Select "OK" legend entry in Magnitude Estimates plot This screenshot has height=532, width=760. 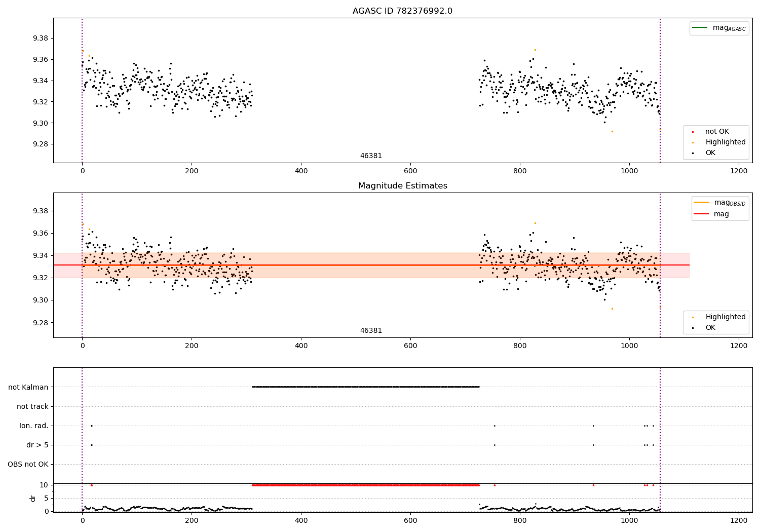[710, 328]
